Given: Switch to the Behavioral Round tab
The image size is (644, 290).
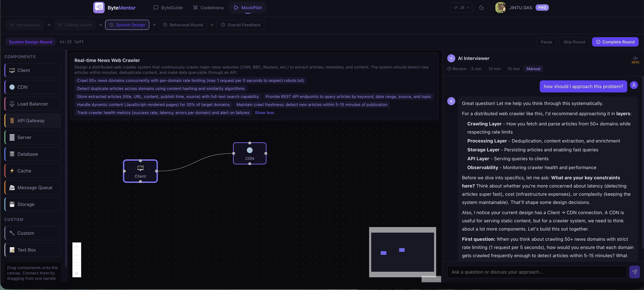Looking at the screenshot, I should (x=183, y=24).
